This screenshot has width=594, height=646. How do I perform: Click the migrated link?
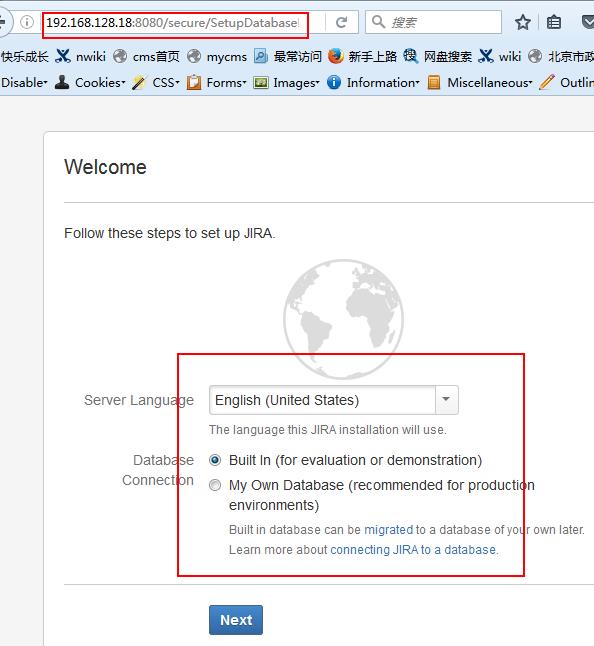tap(388, 530)
